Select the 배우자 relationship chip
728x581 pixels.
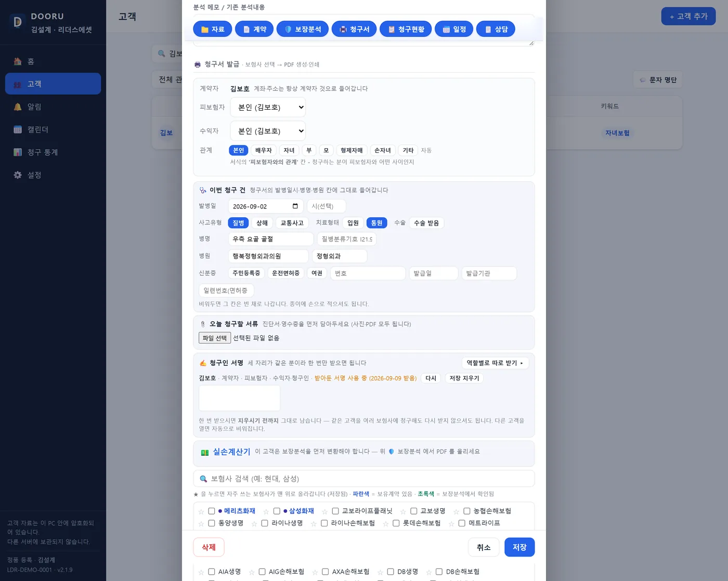pyautogui.click(x=264, y=150)
